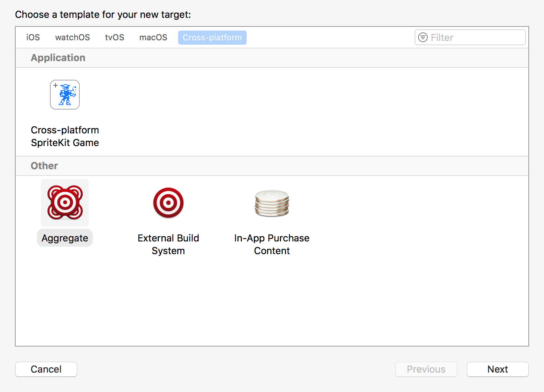Select the Cross-platform SpriteKit Game icon
The image size is (544, 392).
click(65, 95)
